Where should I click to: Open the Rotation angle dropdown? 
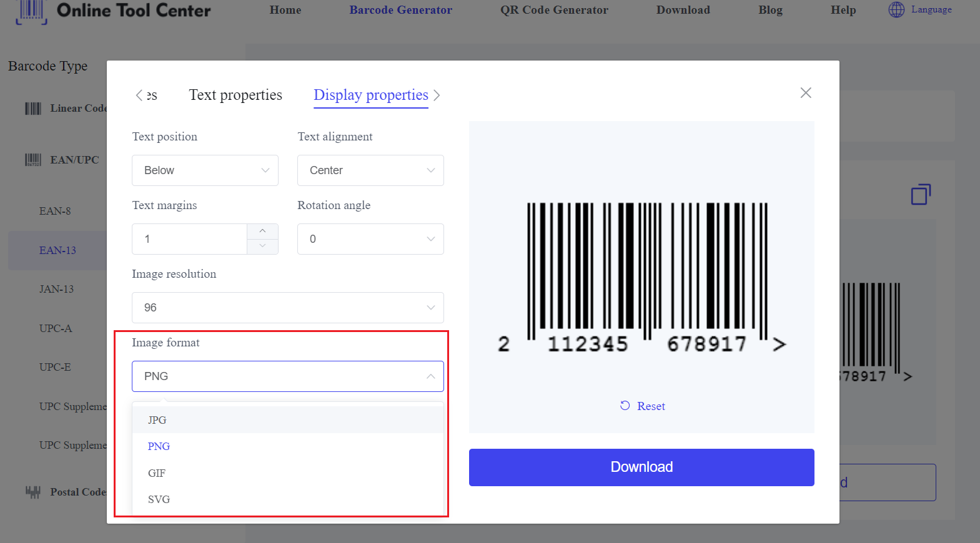(x=370, y=239)
